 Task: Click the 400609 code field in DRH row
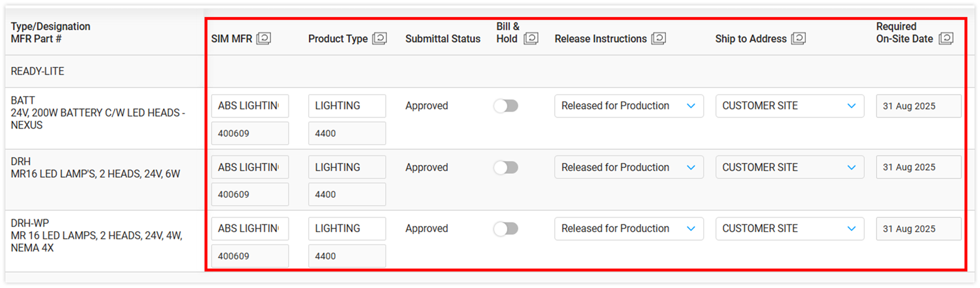click(x=249, y=195)
